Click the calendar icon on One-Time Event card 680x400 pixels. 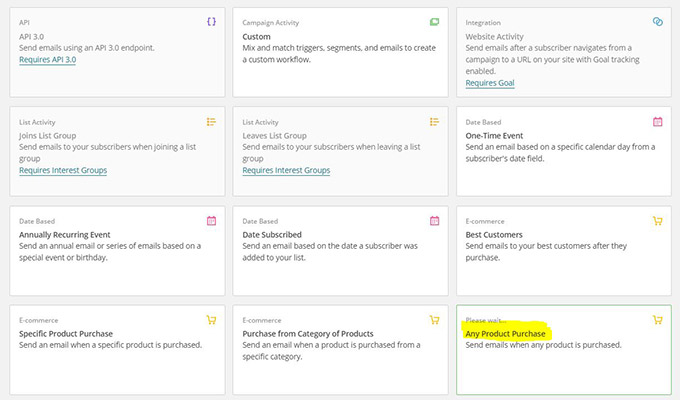(657, 122)
